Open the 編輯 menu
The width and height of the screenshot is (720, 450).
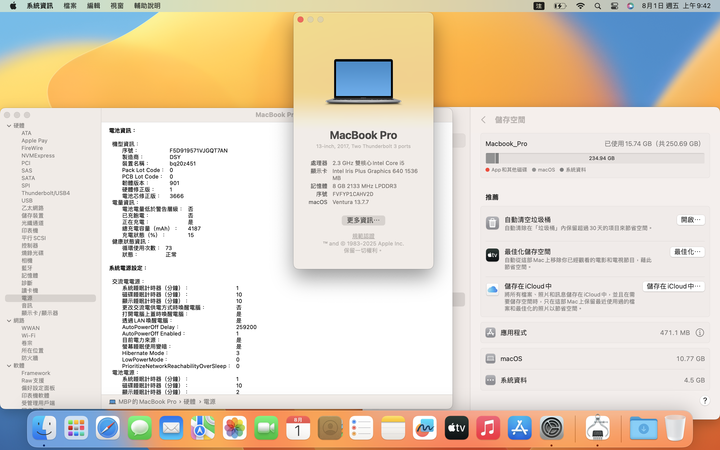pos(93,6)
